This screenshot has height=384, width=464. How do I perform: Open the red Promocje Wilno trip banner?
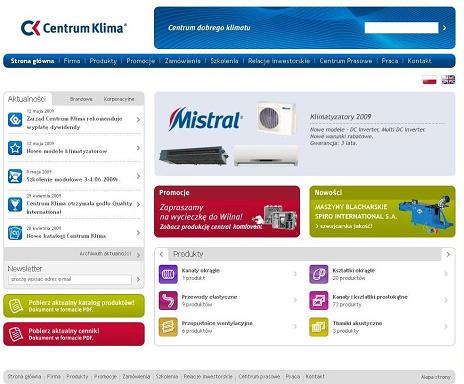point(227,212)
